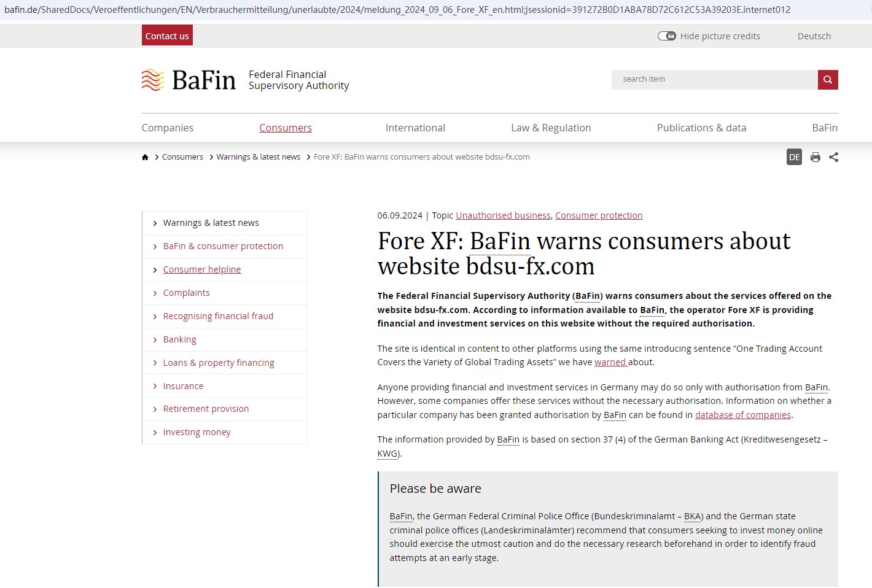
Task: Open the Law & Regulation menu
Action: pos(551,128)
